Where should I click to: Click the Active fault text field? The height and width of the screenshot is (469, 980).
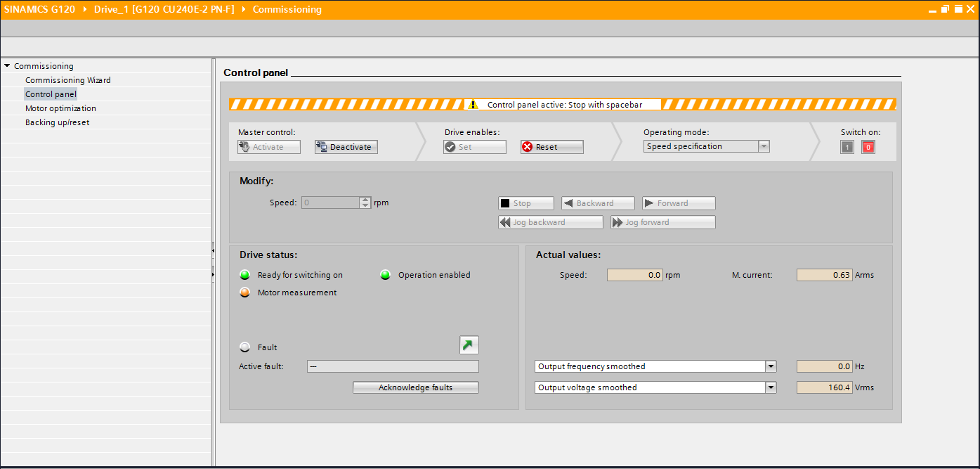click(393, 366)
